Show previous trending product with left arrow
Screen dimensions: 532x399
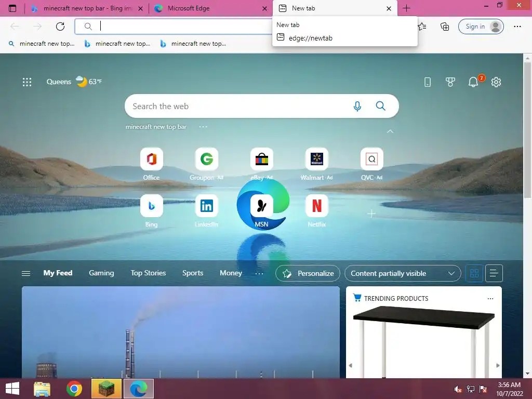[x=351, y=365]
